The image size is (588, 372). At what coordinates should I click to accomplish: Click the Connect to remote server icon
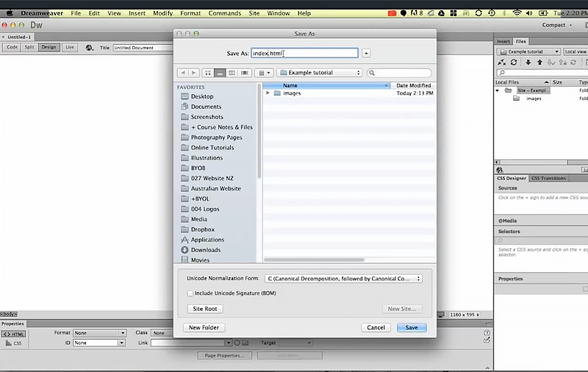tap(502, 62)
